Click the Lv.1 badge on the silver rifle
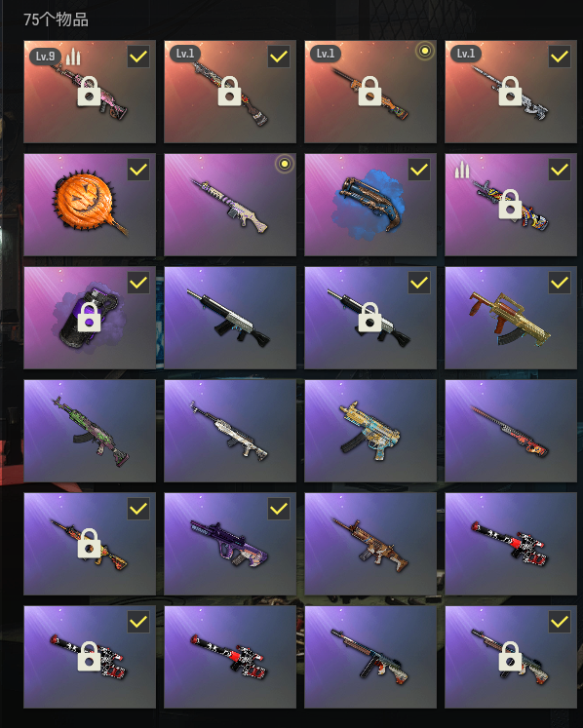Screen dimensions: 583x728 coord(466,54)
